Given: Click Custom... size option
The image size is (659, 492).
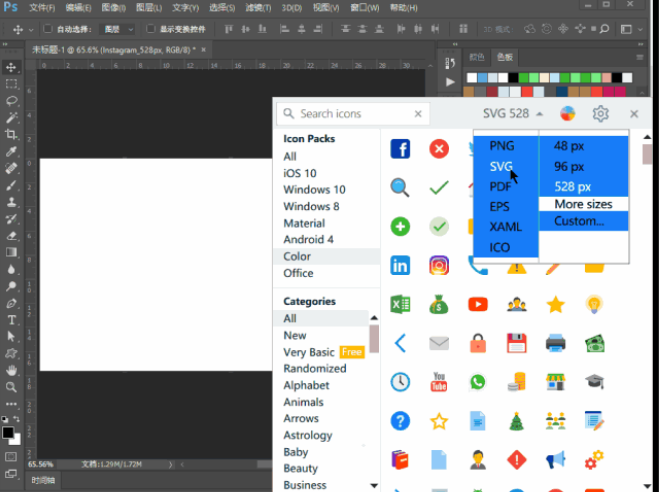Looking at the screenshot, I should click(579, 221).
